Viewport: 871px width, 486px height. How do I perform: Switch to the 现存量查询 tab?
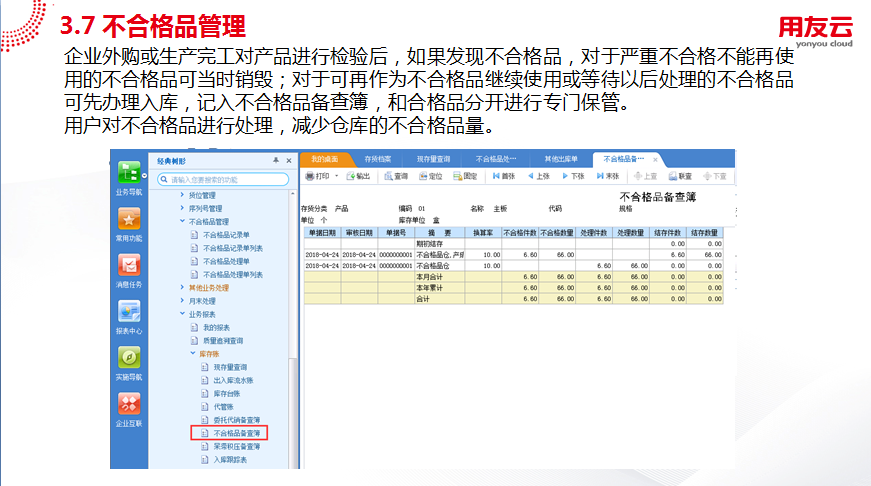pos(433,159)
